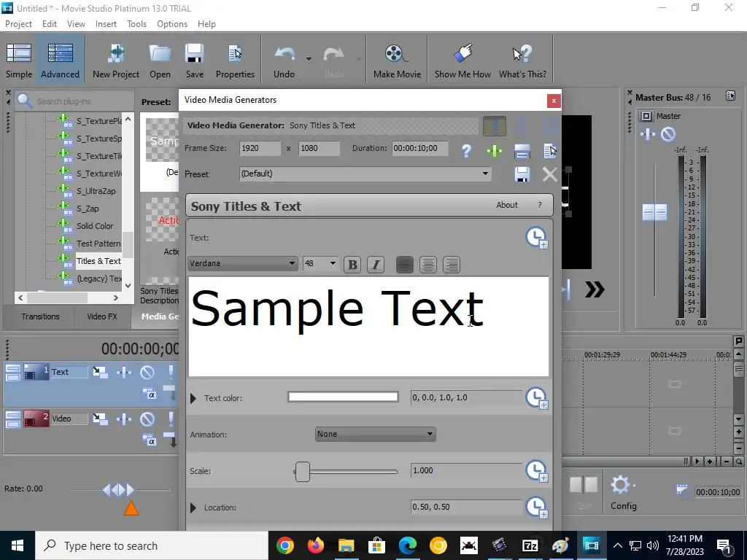Open the Undo history dropdown arrow
Screen dimensions: 747x560
[309, 58]
